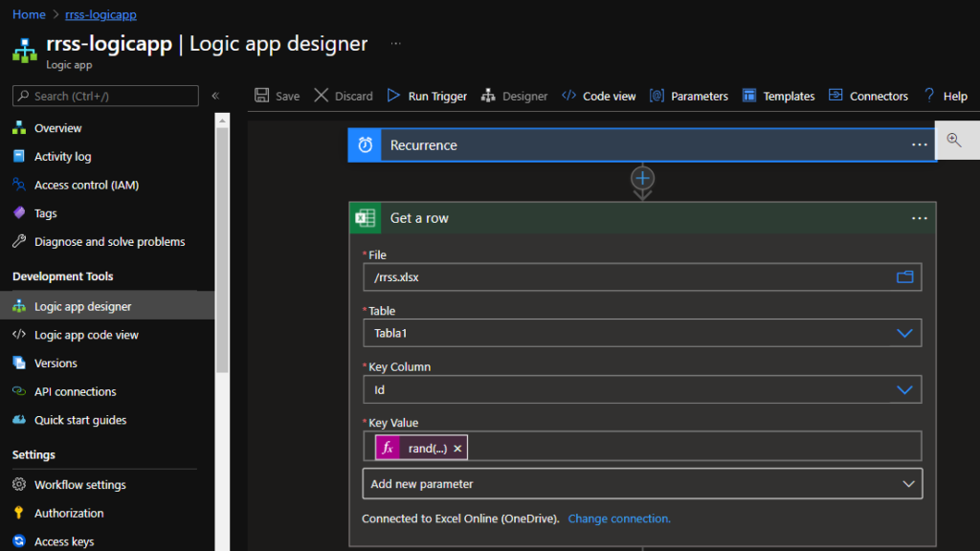This screenshot has height=551, width=980.
Task: Click the File path input field
Action: click(x=642, y=276)
